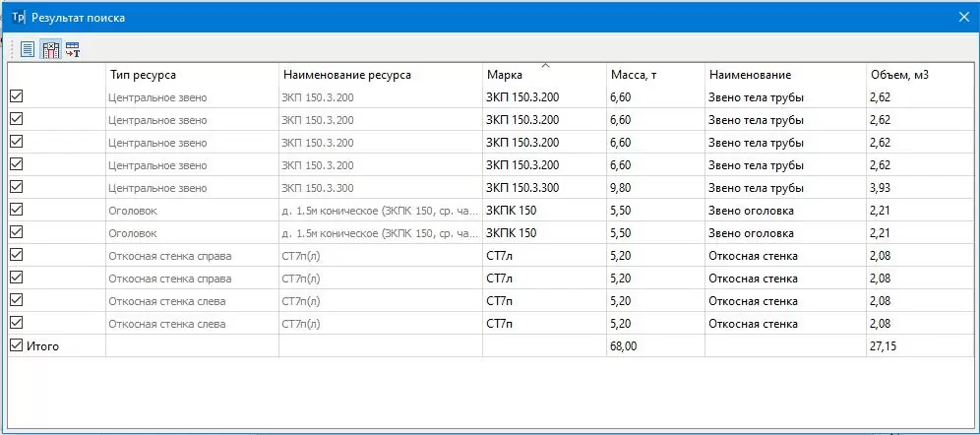Select the СТ7л cell in first Откосная стенка справа row
The height and width of the screenshot is (435, 980).
(544, 256)
